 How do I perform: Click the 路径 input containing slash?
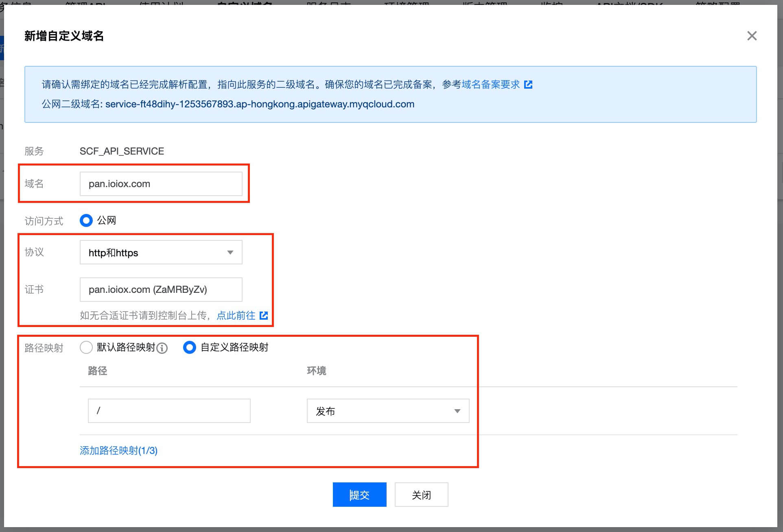[169, 411]
